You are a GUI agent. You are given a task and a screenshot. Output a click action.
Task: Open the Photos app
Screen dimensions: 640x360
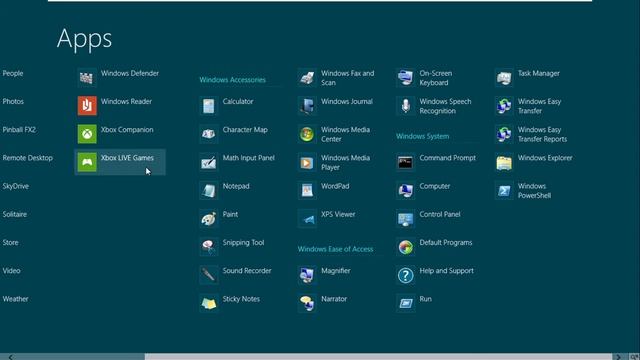[x=13, y=102]
